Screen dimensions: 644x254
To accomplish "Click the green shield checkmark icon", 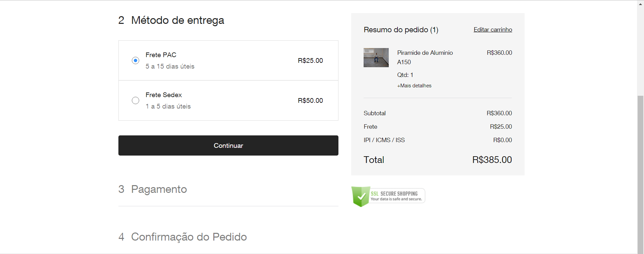I will coord(361,196).
